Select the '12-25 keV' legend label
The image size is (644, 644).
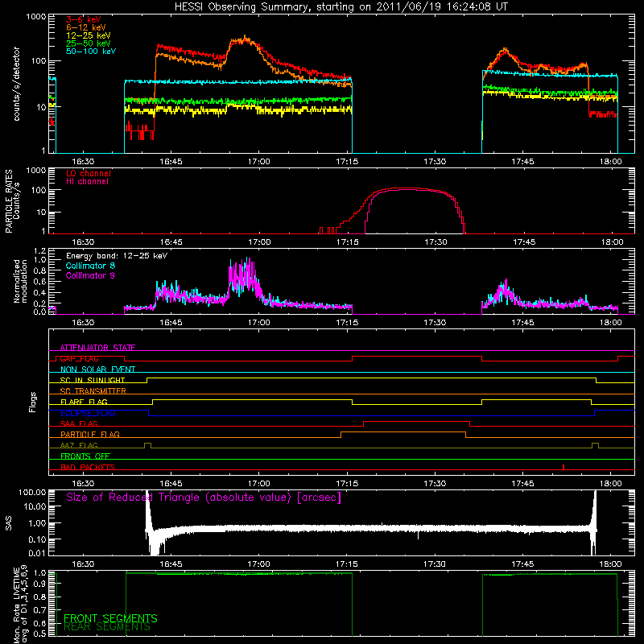click(88, 35)
